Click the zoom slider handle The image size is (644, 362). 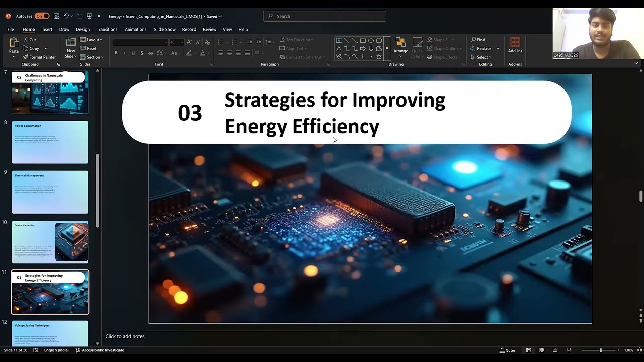pyautogui.click(x=600, y=350)
